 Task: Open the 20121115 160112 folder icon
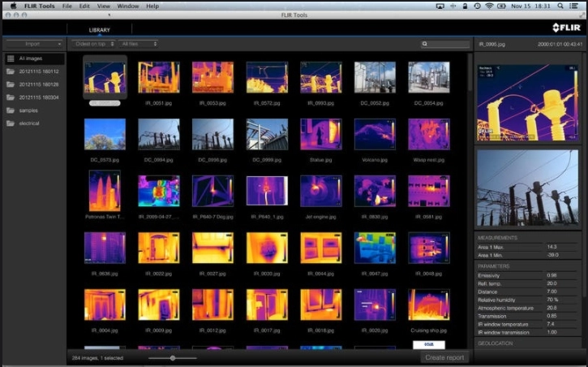[x=11, y=71]
